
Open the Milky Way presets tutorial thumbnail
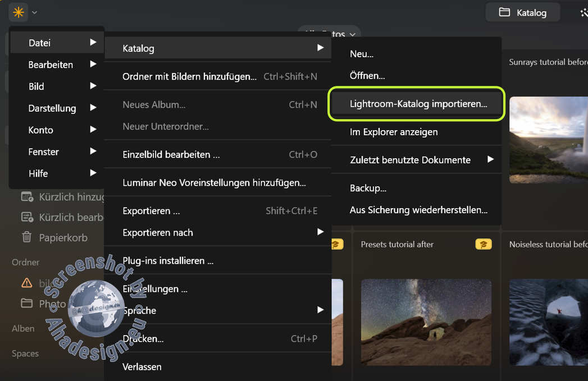(x=426, y=322)
